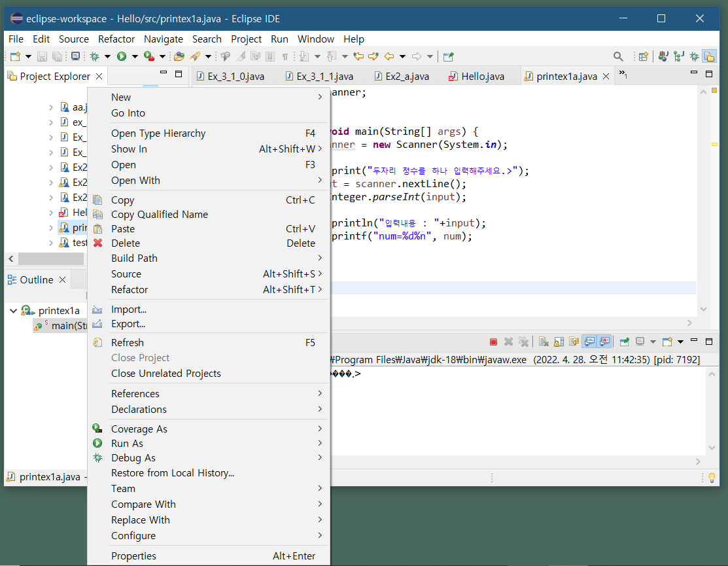
Task: Collapse the printex1a node in Outline
Action: pos(13,311)
